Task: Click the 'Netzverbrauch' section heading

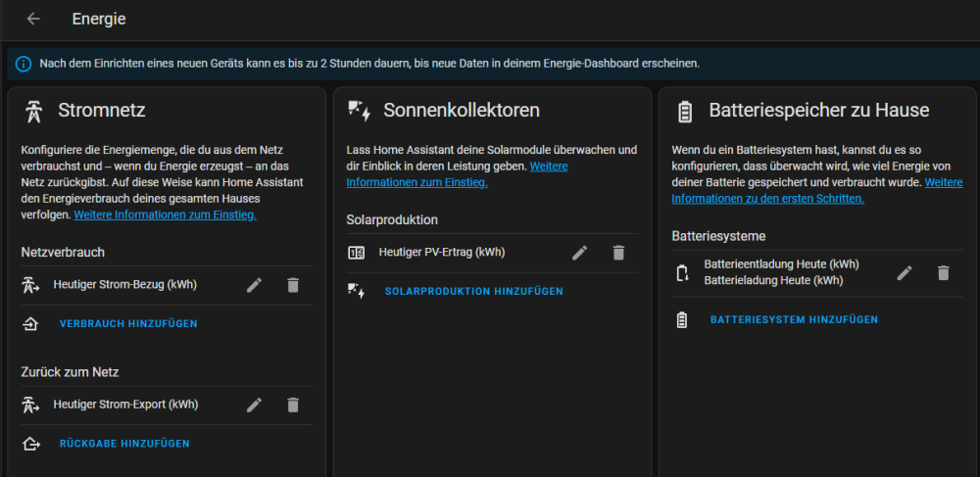Action: (x=63, y=253)
